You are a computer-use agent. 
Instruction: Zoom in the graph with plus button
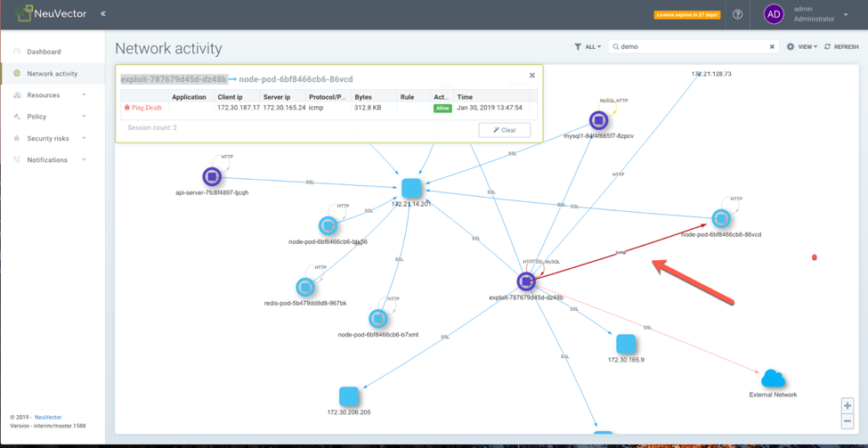click(847, 406)
